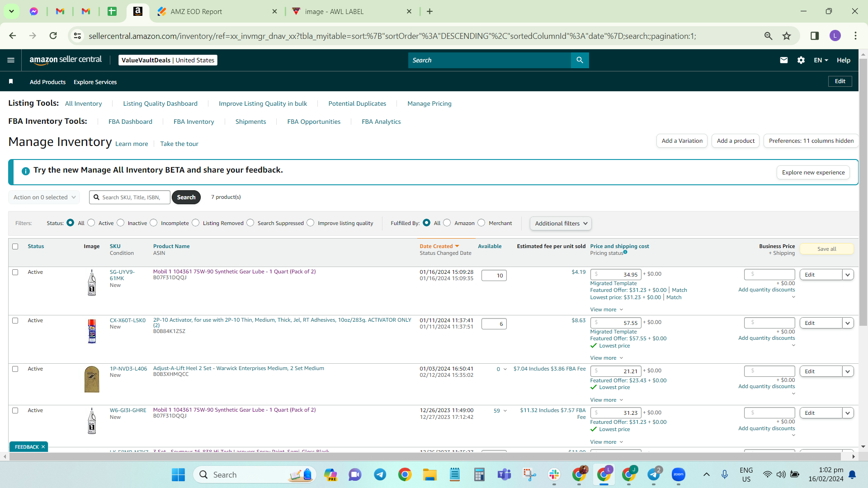
Task: Open Zoom from the taskbar
Action: [678, 474]
